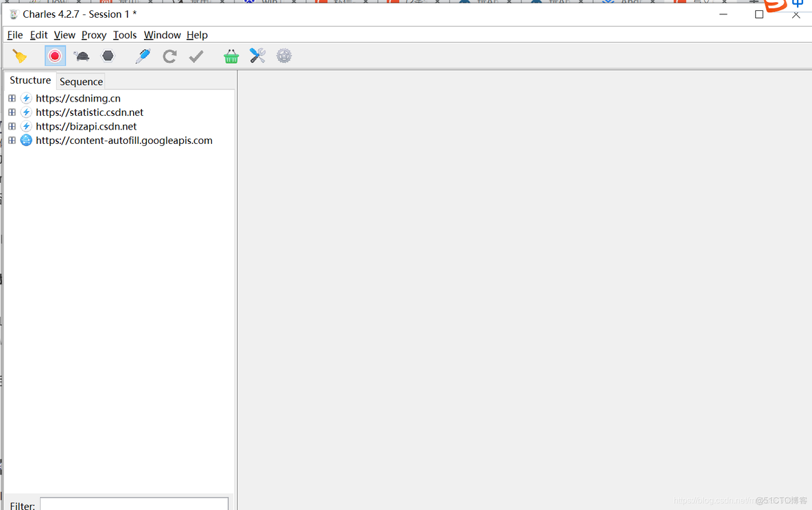The height and width of the screenshot is (510, 812).
Task: Expand the https://bizapi.csdn.net node
Action: coord(12,126)
